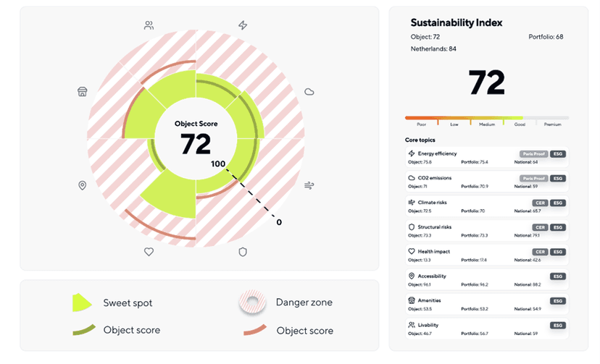This screenshot has width=600, height=364.
Task: Click the shop icon beside the radial chart
Action: (x=82, y=92)
